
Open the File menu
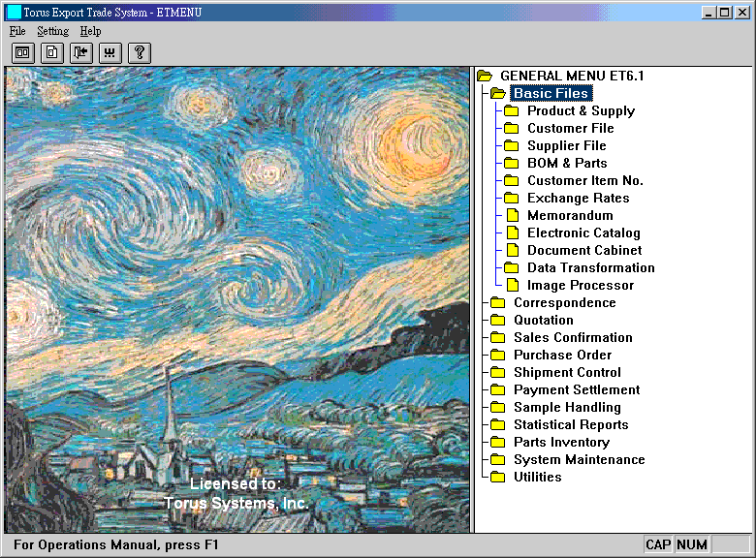[x=17, y=31]
